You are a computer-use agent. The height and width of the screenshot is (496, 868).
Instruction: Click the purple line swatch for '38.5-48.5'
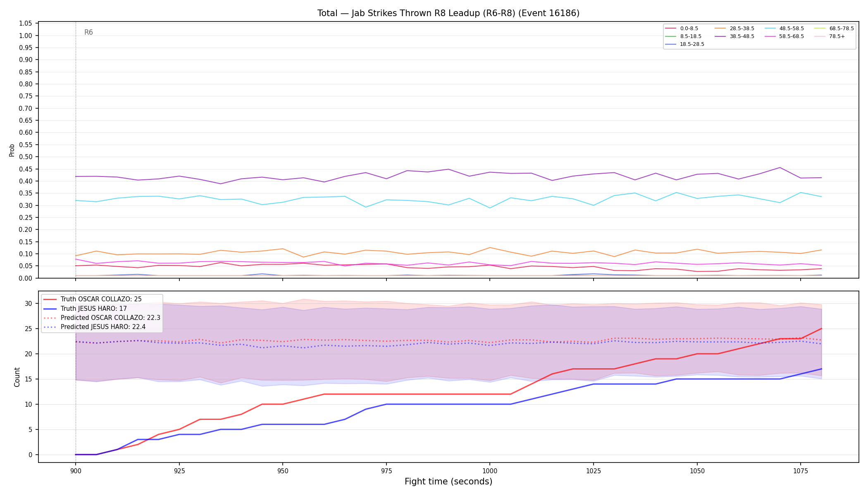point(720,36)
